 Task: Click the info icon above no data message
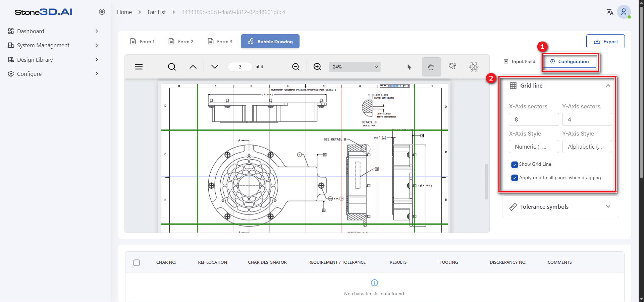click(x=375, y=283)
